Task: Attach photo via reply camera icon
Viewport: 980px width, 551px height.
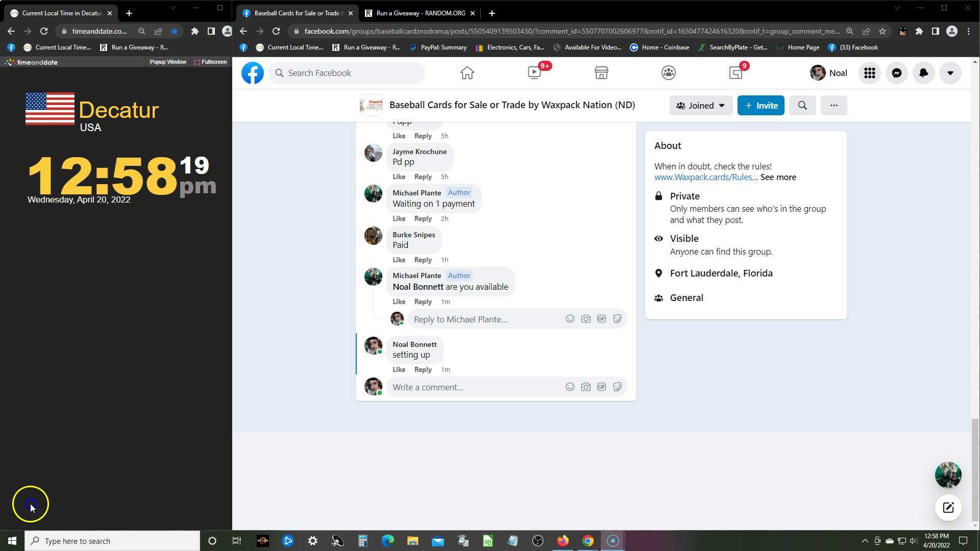Action: (x=585, y=319)
